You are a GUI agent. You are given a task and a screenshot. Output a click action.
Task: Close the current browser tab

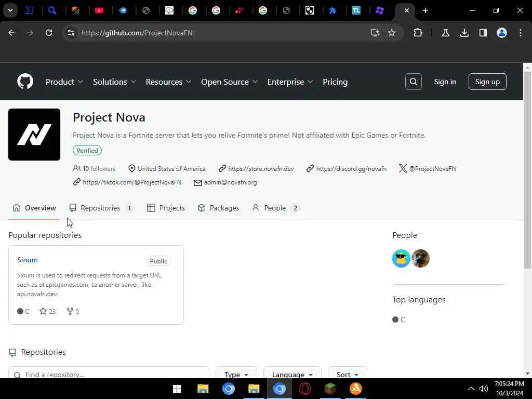point(406,10)
